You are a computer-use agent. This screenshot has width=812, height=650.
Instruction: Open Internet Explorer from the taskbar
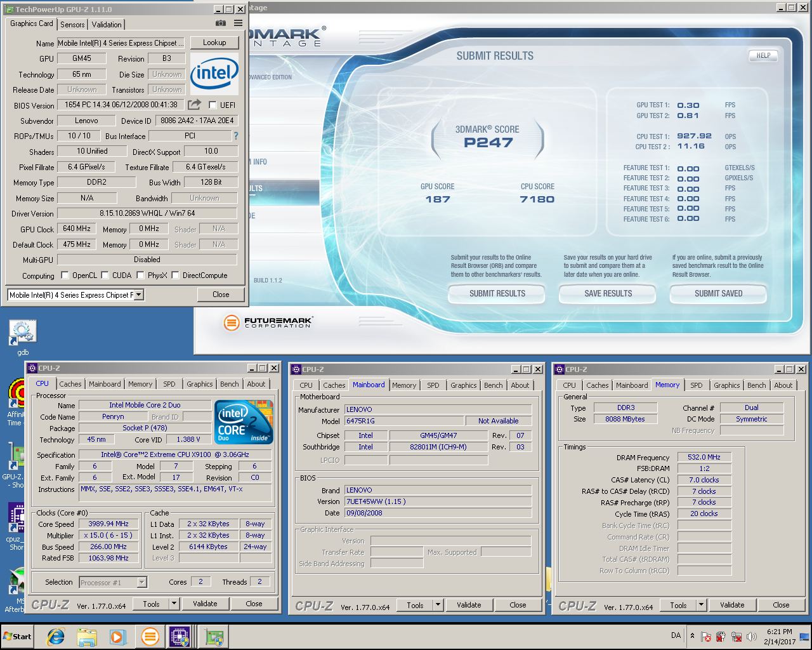point(56,637)
